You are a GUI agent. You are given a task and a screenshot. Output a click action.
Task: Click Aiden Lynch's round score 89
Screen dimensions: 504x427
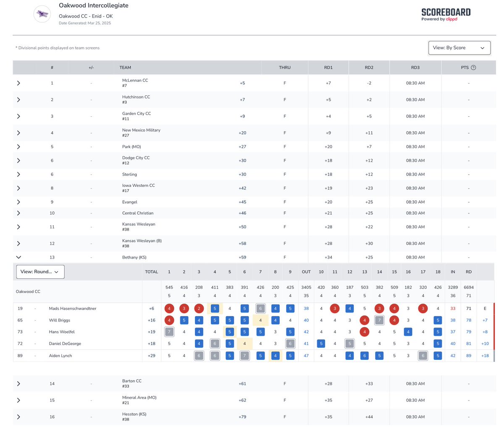tap(469, 356)
